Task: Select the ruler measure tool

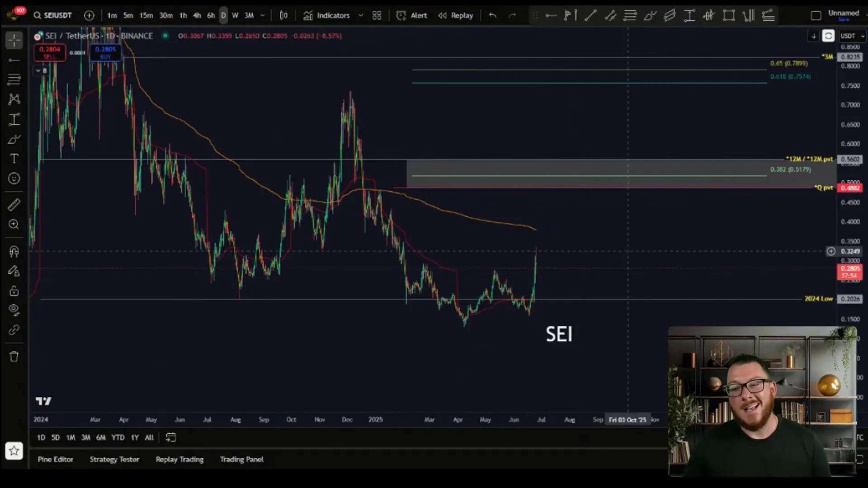Action: (x=14, y=205)
